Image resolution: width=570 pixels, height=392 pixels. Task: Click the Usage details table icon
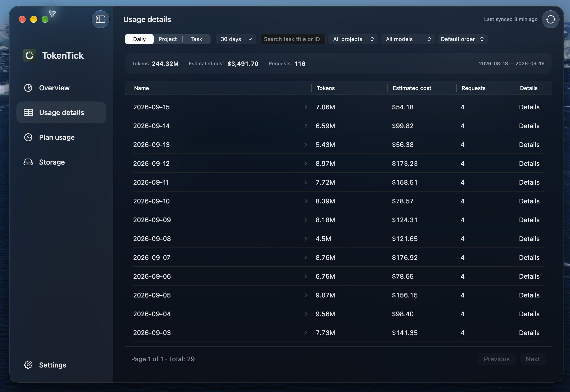pos(28,113)
